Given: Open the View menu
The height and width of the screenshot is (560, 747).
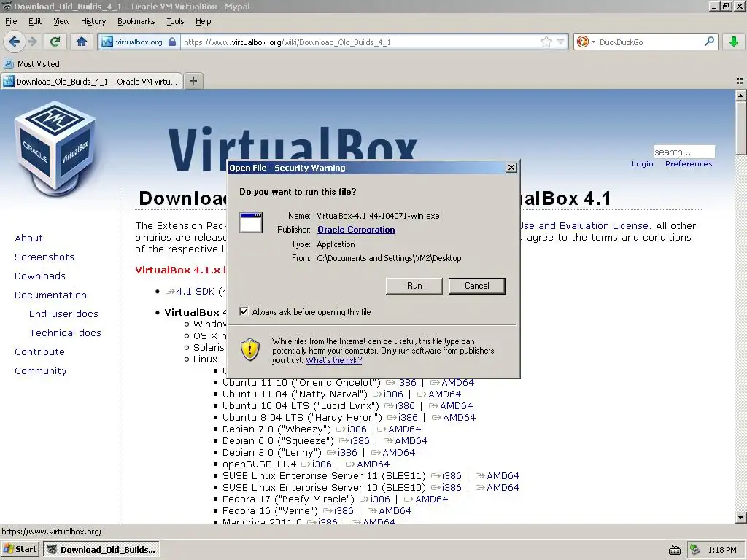Looking at the screenshot, I should tap(61, 21).
